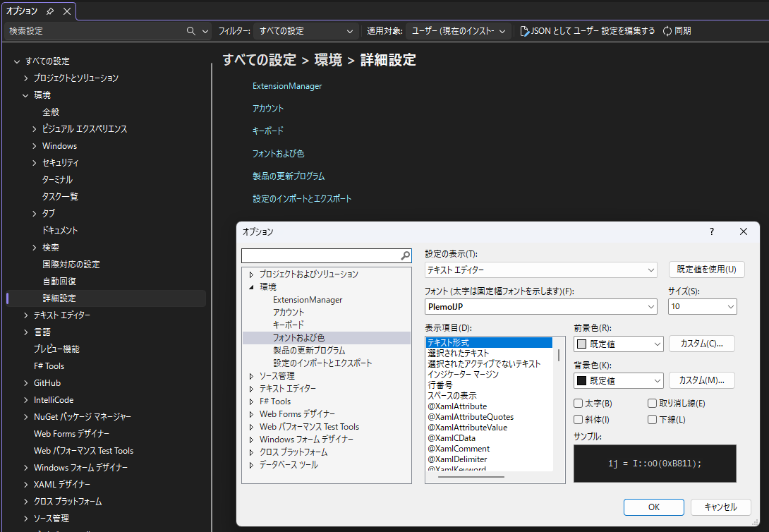
Task: Open the フォントおよび色 link
Action: click(278, 153)
